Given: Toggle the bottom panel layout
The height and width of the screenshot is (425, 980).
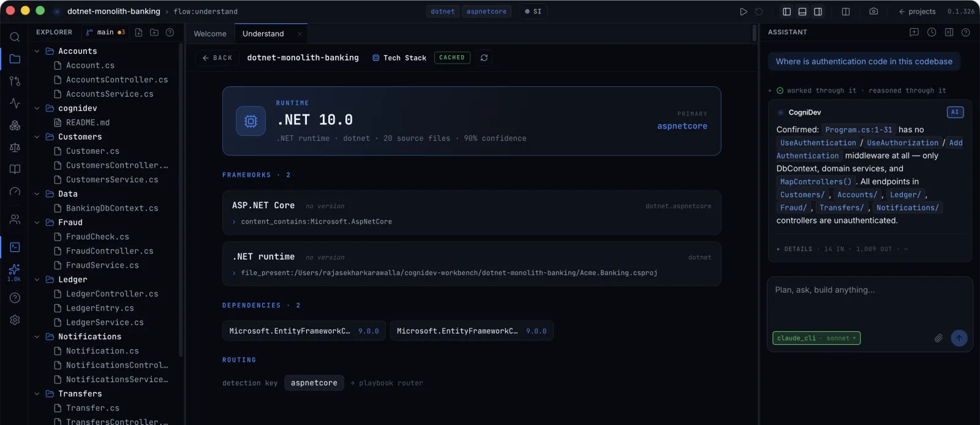Looking at the screenshot, I should pos(802,12).
